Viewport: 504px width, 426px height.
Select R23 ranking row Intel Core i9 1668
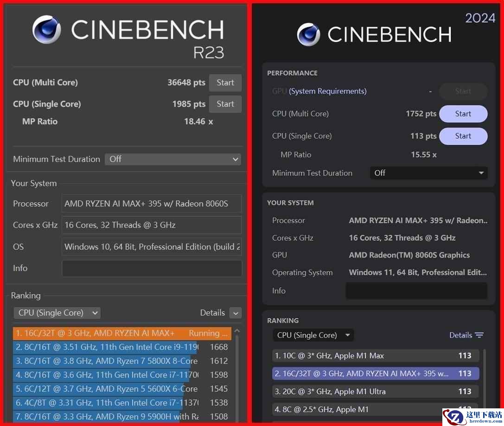122,347
